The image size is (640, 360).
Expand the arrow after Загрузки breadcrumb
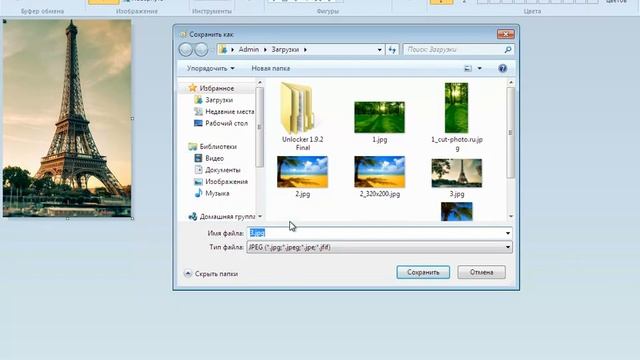tap(305, 49)
